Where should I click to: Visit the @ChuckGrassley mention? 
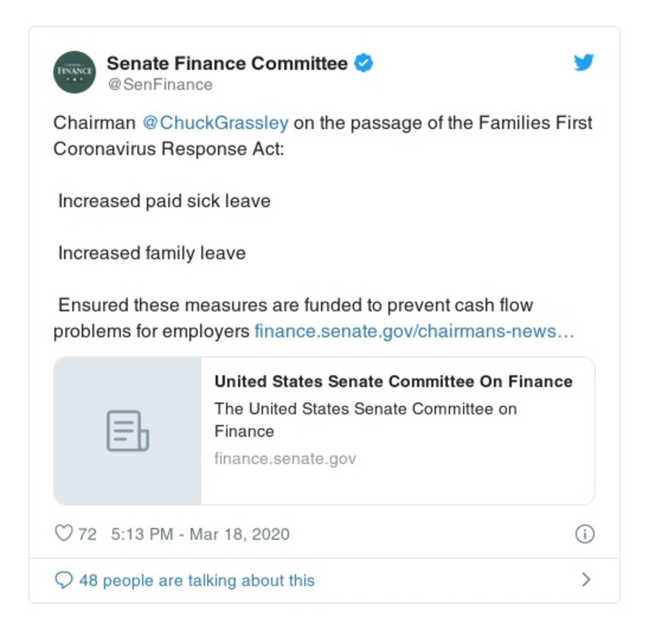pos(215,123)
